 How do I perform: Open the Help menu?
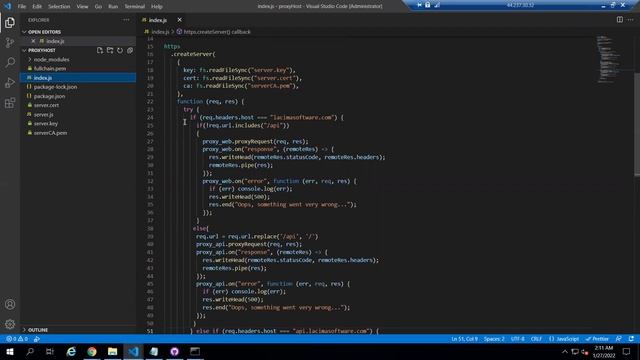[x=157, y=6]
